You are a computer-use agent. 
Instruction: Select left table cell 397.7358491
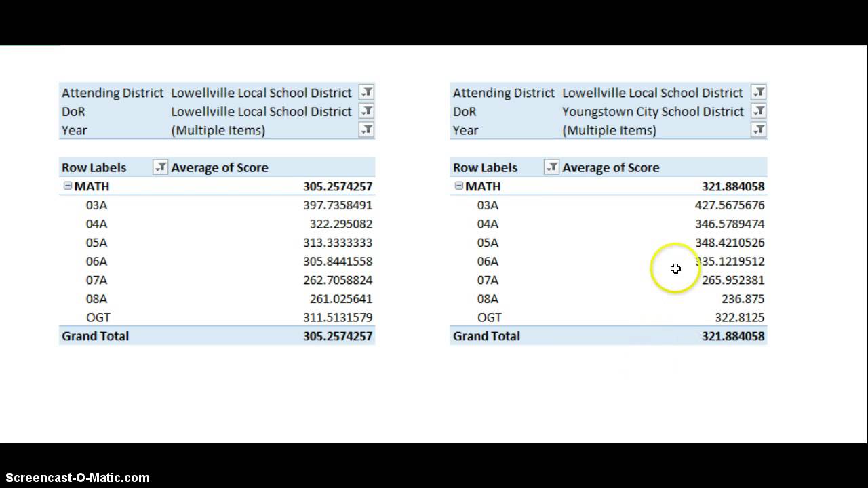[338, 205]
